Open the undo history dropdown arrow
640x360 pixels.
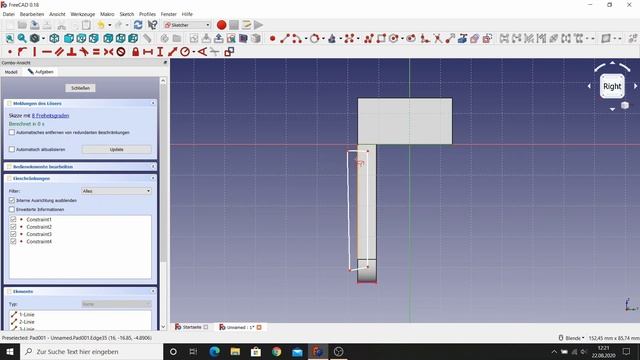(109, 25)
